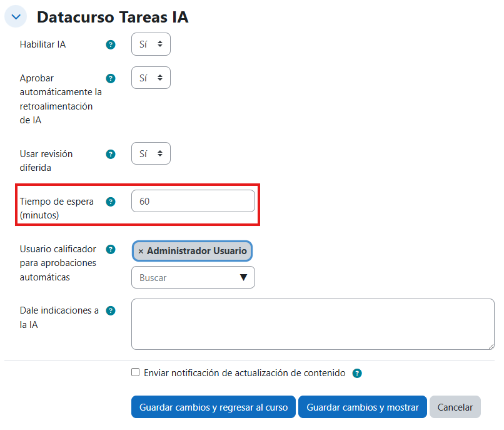Click the Cancelar button

pyautogui.click(x=455, y=407)
